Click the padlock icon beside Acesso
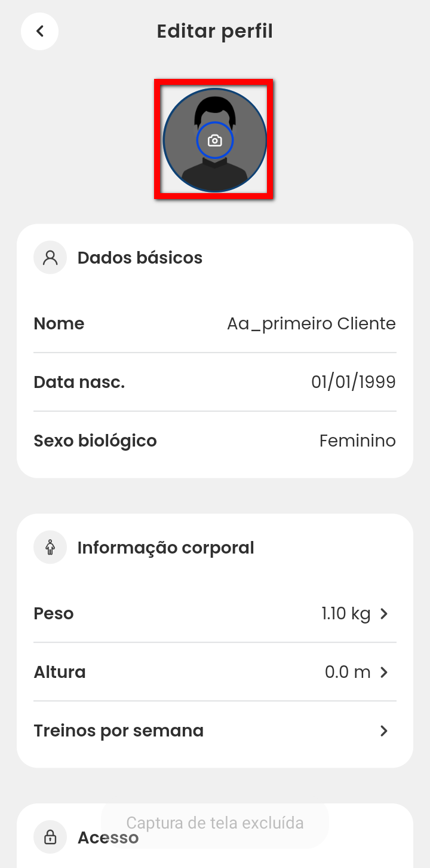 (x=50, y=837)
